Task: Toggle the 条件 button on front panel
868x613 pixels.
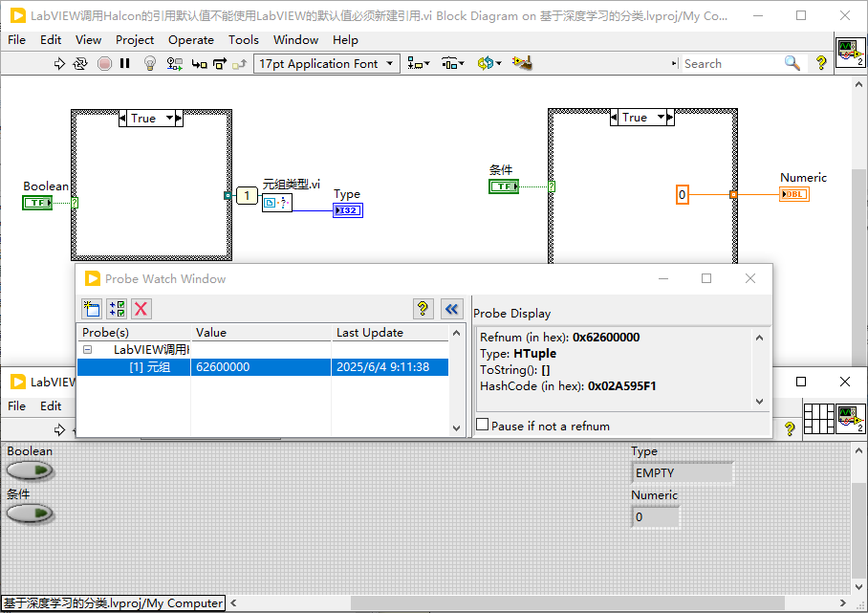Action: 30,514
